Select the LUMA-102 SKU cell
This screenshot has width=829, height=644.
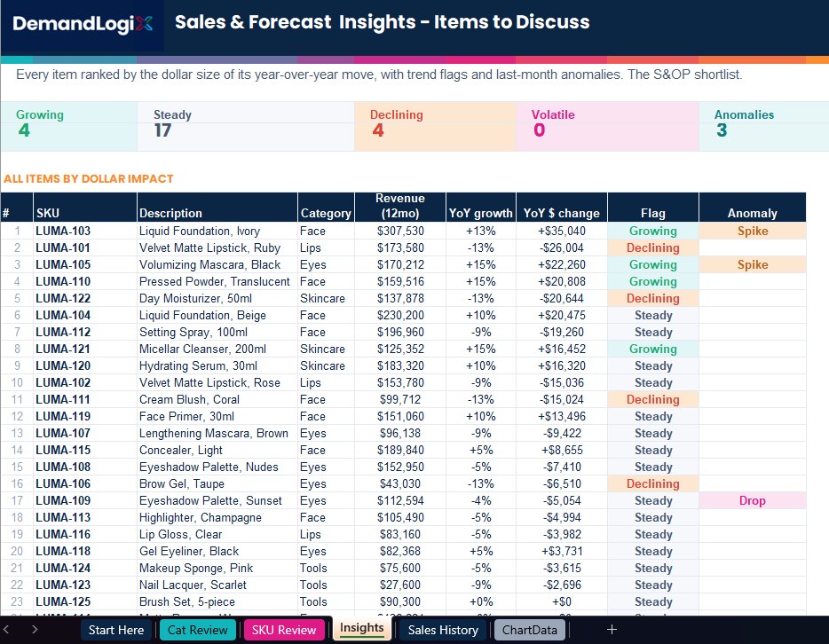tap(84, 382)
